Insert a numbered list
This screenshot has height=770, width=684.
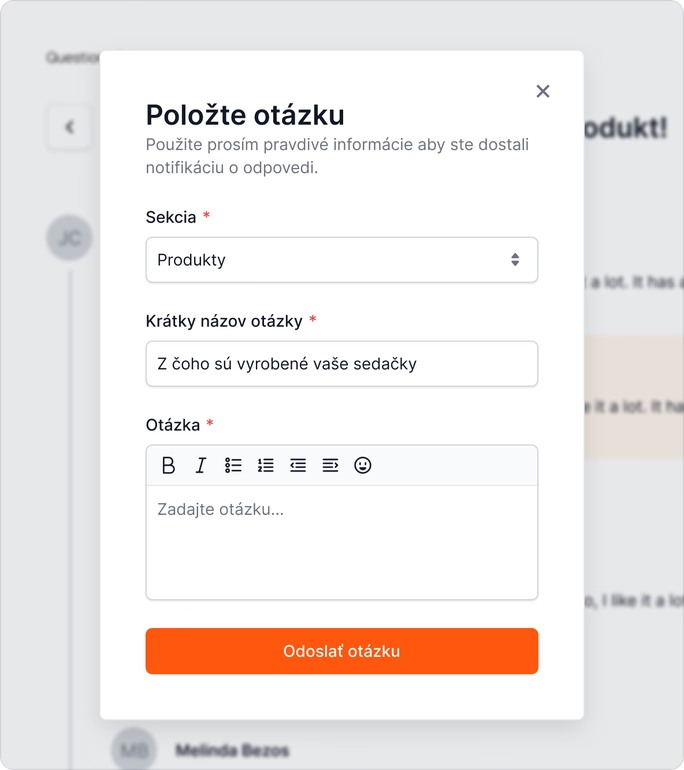coord(265,465)
